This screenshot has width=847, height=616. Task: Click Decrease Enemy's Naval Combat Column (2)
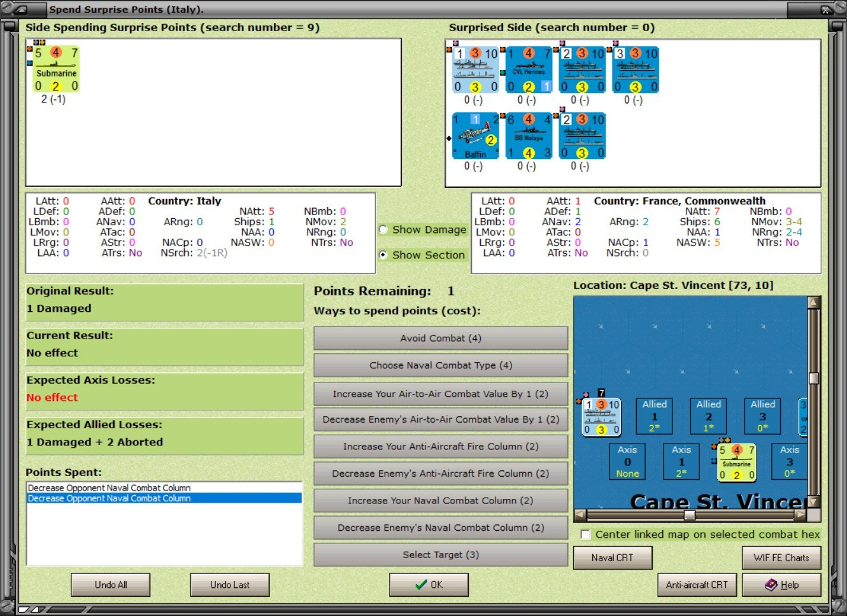441,528
